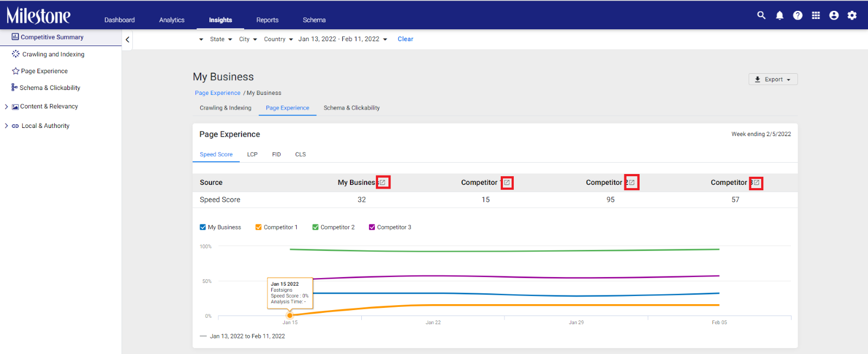The height and width of the screenshot is (354, 868).
Task: Open the help question mark icon
Action: coord(797,15)
